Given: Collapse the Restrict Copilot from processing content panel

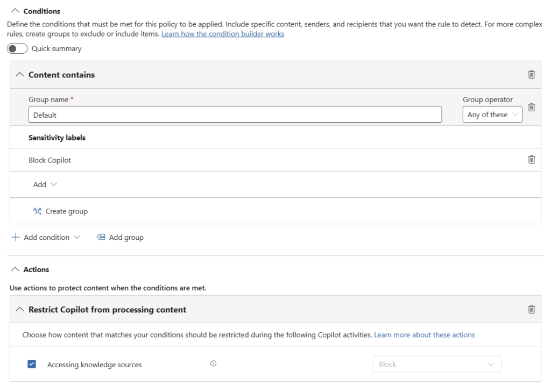Looking at the screenshot, I should (x=20, y=309).
